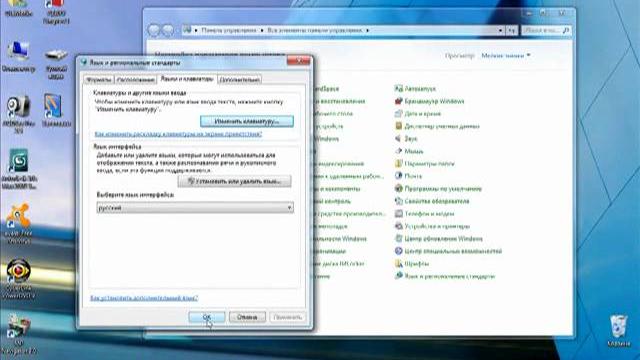Select the green S shortcut desktop icon
The image size is (640, 360).
19,169
